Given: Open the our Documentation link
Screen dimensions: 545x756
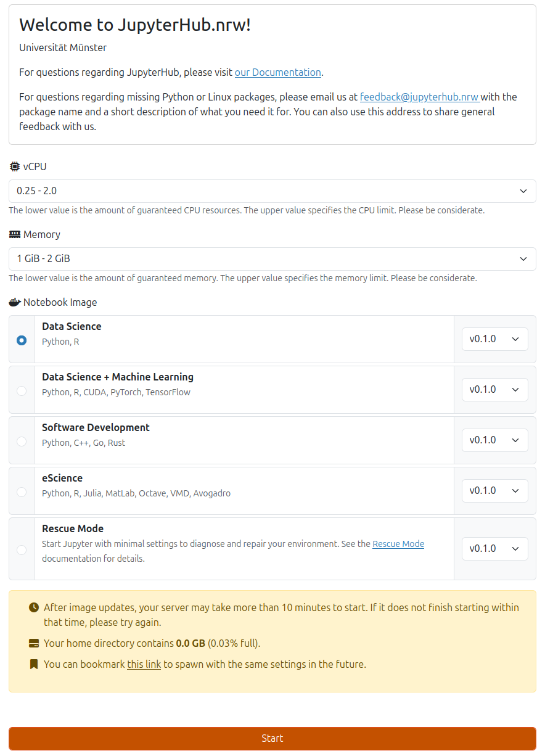Looking at the screenshot, I should [x=278, y=72].
